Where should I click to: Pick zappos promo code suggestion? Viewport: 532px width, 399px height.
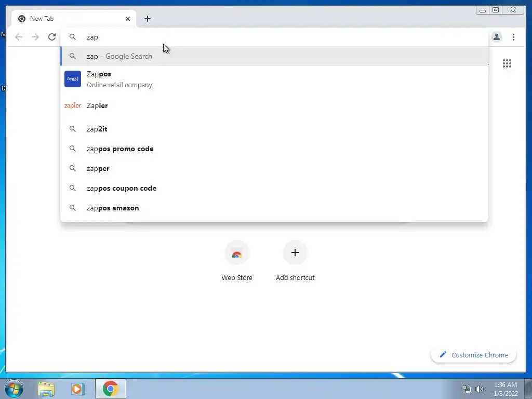point(274,149)
